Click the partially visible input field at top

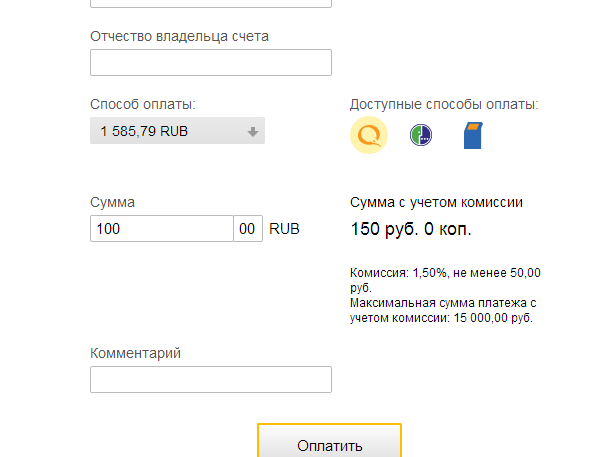(211, 3)
